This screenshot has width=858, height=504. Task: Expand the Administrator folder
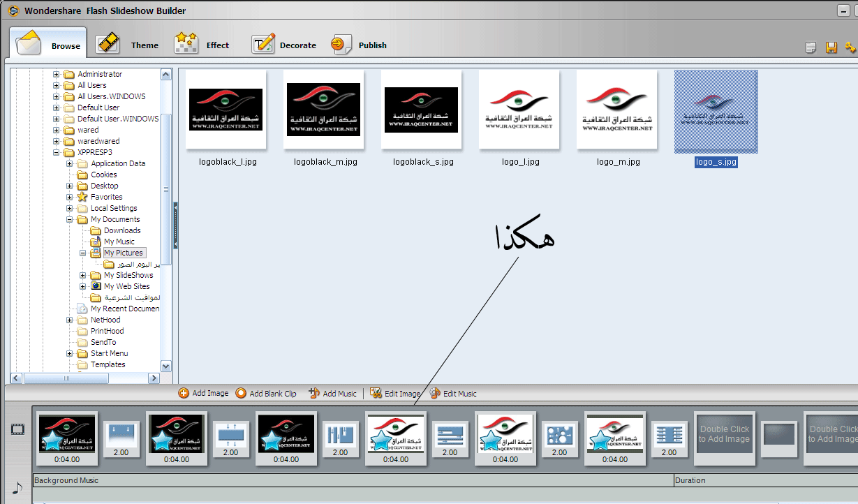(57, 74)
